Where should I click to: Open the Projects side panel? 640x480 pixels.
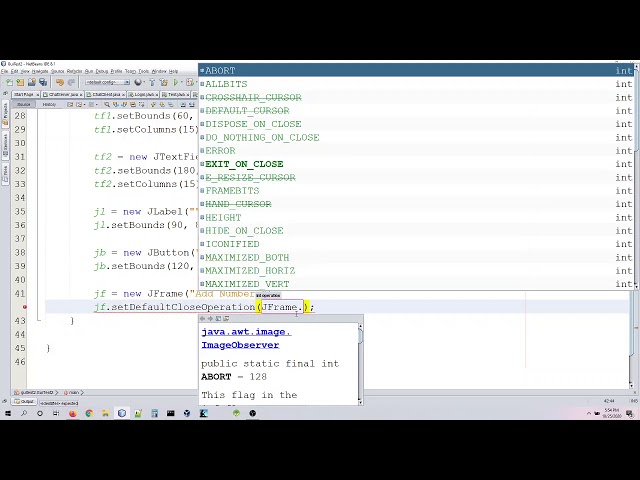(5, 114)
